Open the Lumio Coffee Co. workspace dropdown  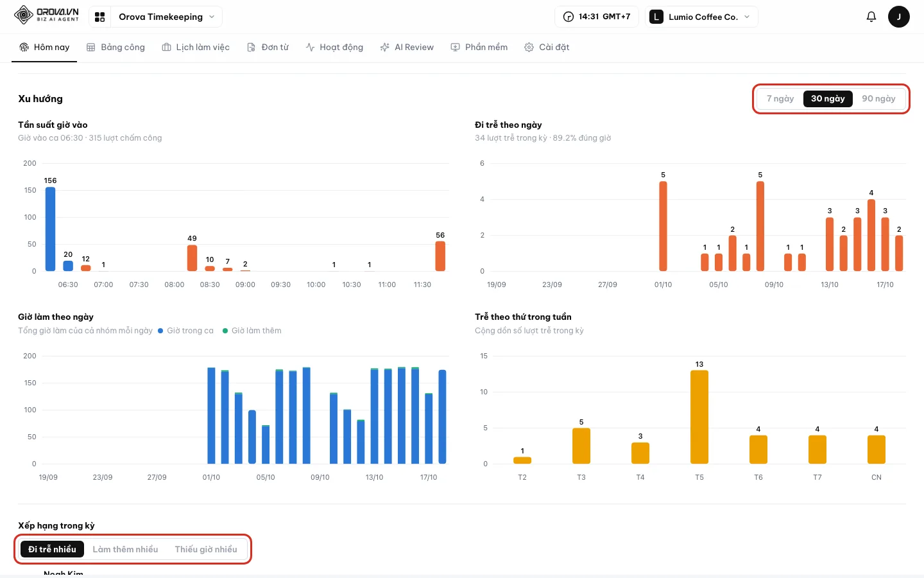tap(701, 17)
